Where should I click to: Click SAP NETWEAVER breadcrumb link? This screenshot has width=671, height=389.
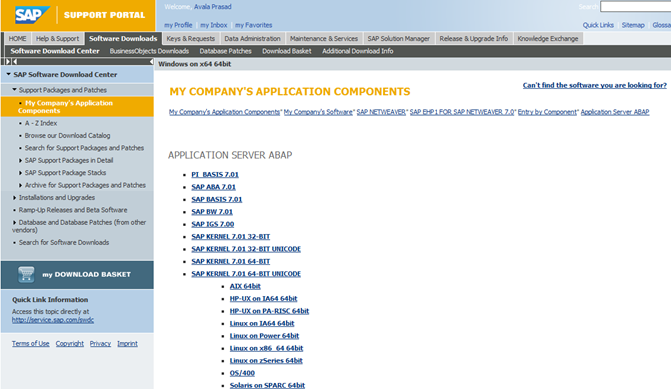click(381, 112)
